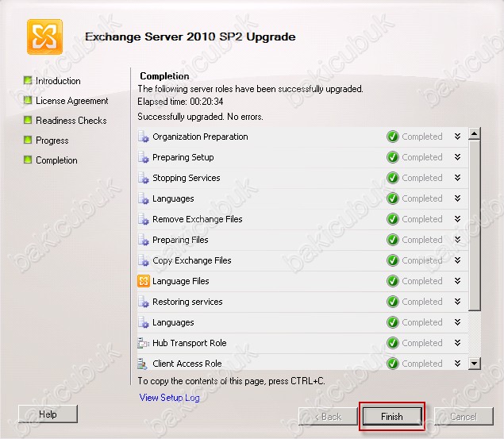Expand Restoring services details chevron
This screenshot has width=504, height=439.
458,302
